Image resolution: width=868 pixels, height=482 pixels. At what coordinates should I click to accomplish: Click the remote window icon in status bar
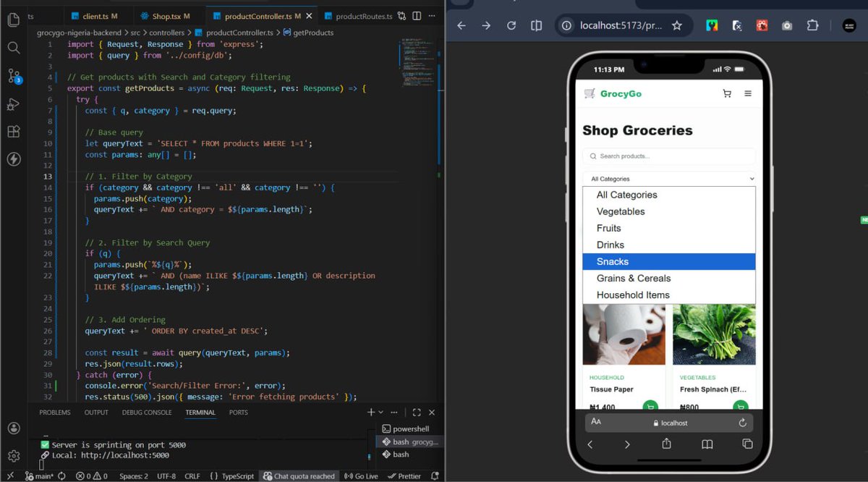click(x=10, y=476)
